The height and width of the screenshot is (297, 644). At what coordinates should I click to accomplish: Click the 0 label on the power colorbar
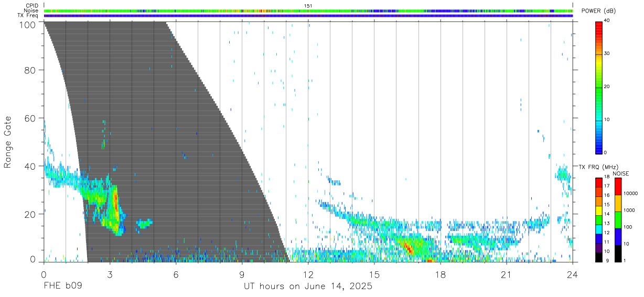(x=606, y=152)
